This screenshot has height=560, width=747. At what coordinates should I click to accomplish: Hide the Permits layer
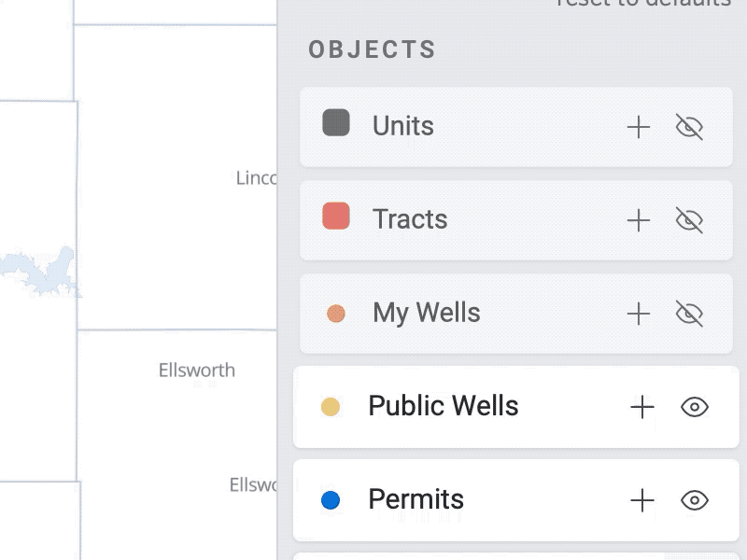tap(695, 500)
